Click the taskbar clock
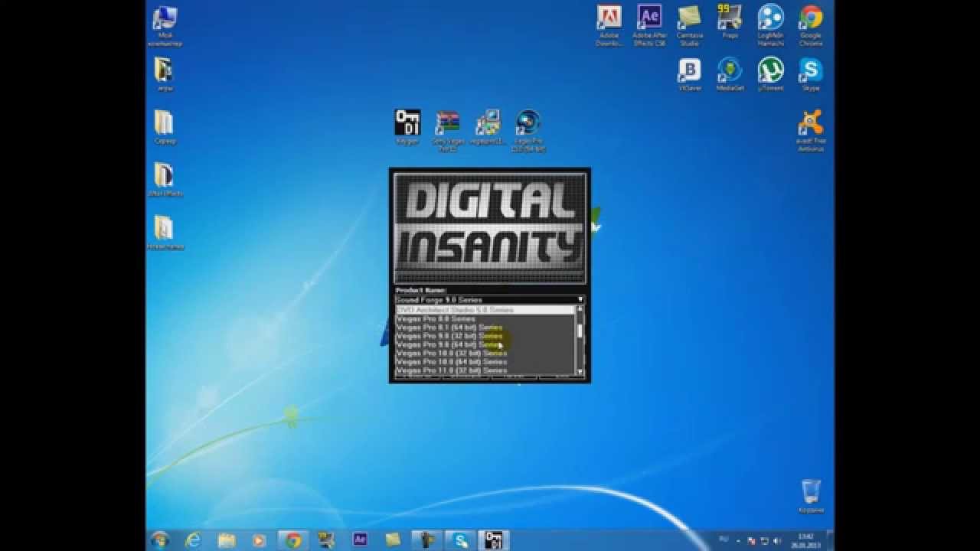The width and height of the screenshot is (980, 551). coord(805,540)
